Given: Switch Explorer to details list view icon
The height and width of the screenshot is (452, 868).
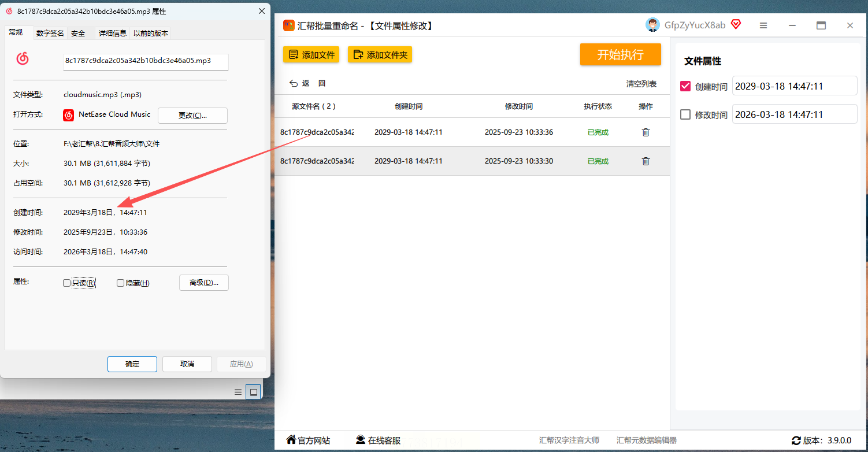Looking at the screenshot, I should tap(238, 391).
